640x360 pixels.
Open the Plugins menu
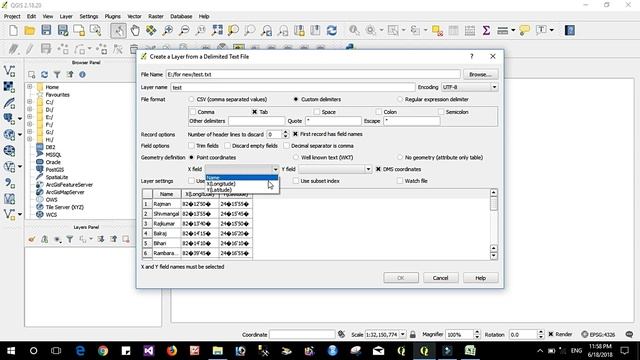click(112, 16)
